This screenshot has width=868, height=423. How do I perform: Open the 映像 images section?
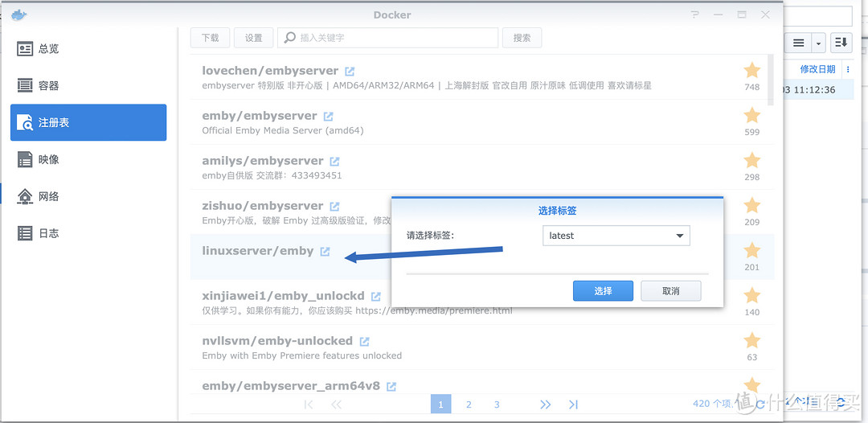[88, 159]
